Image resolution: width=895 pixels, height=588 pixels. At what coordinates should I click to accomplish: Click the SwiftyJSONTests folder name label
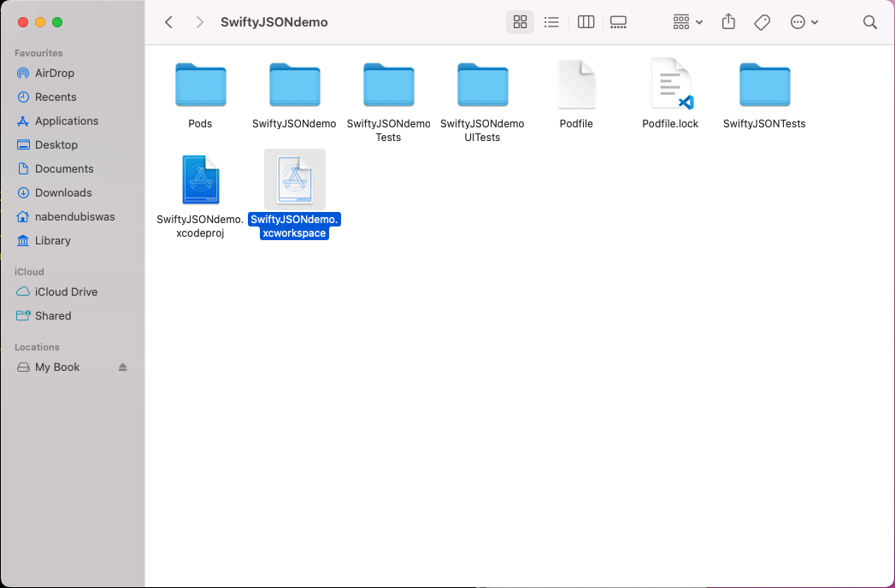coord(764,124)
